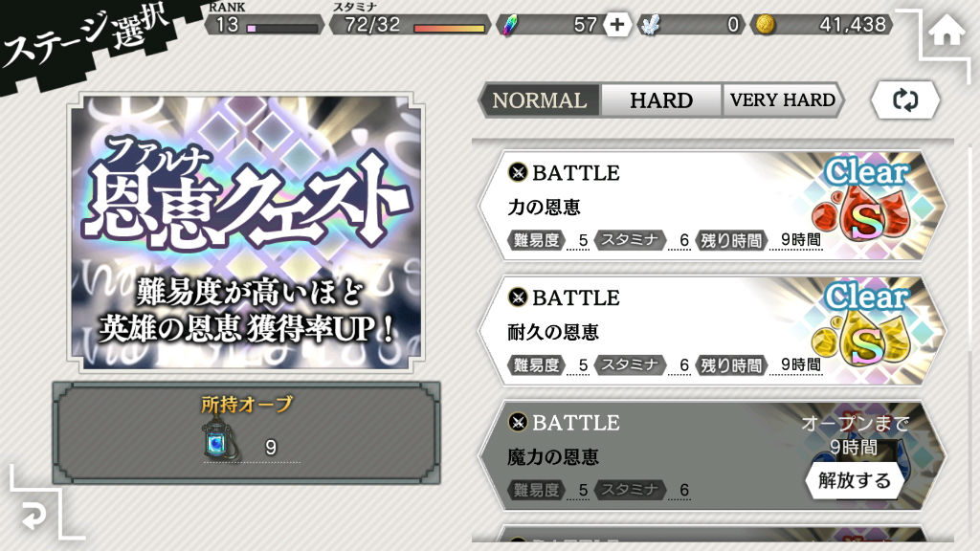This screenshot has height=551, width=980.
Task: Tap the gold coin icon
Action: (x=766, y=25)
